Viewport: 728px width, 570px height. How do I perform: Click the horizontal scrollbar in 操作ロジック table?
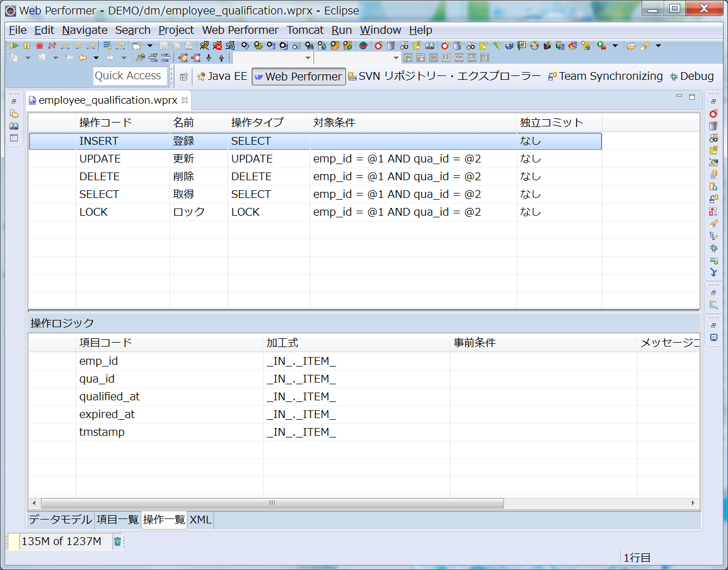(x=272, y=503)
